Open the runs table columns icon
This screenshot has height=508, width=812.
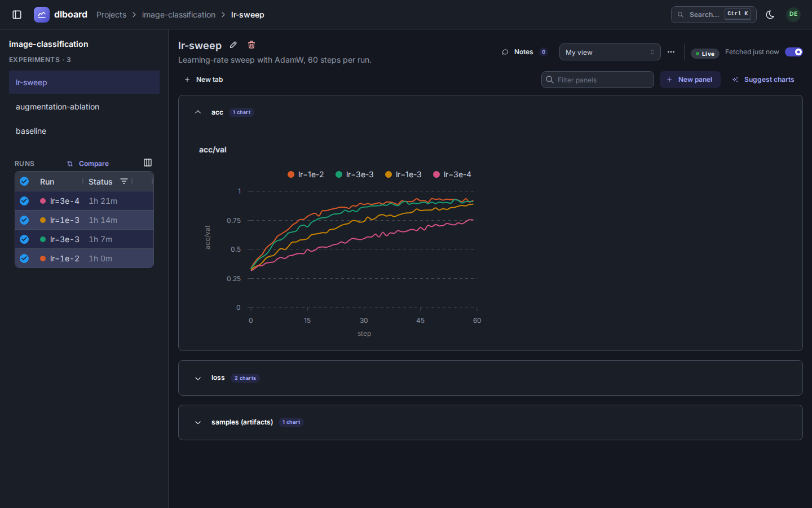(148, 163)
